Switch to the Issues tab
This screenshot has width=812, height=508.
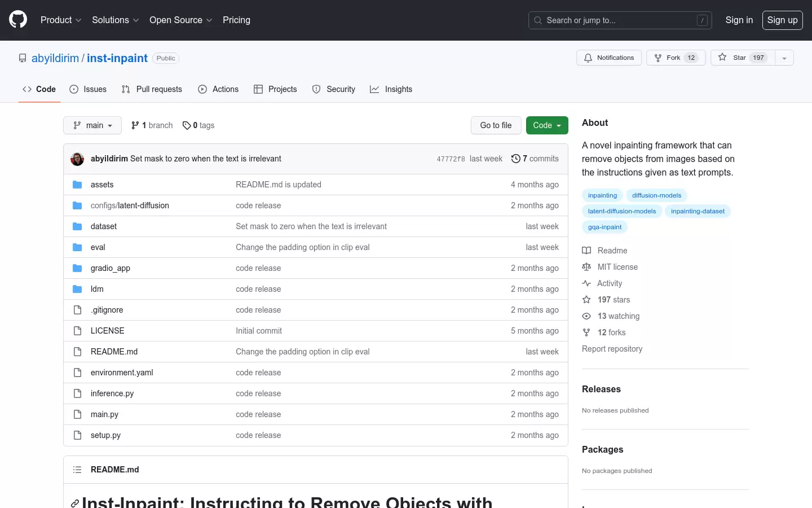click(x=88, y=89)
